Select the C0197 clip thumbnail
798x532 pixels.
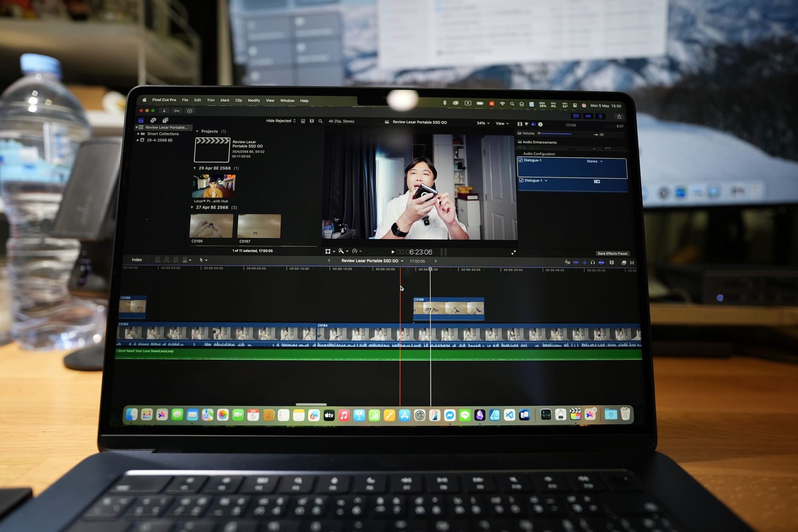pyautogui.click(x=259, y=226)
